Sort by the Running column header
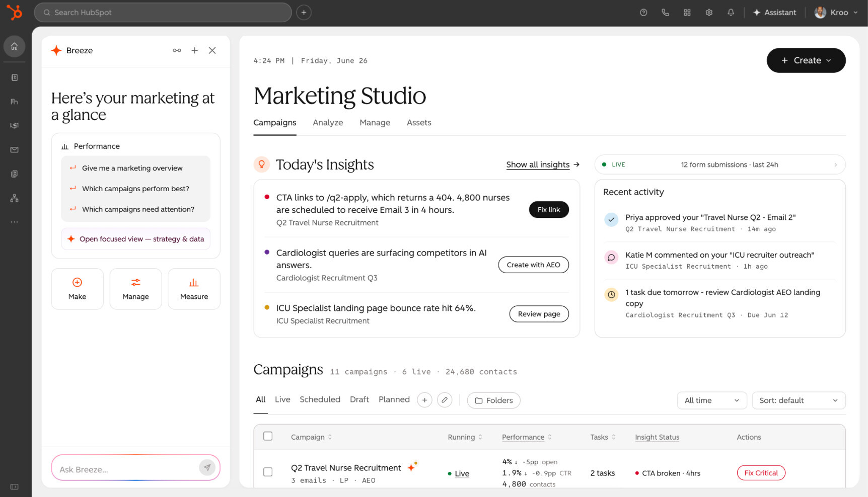868x497 pixels. pos(465,437)
